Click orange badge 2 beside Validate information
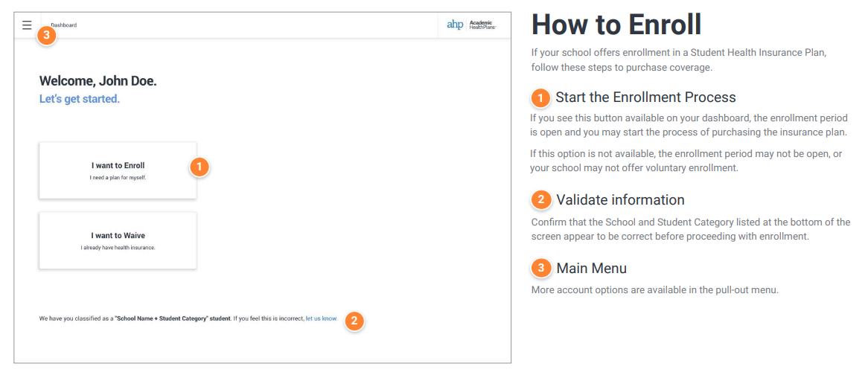This screenshot has width=868, height=378. point(541,200)
